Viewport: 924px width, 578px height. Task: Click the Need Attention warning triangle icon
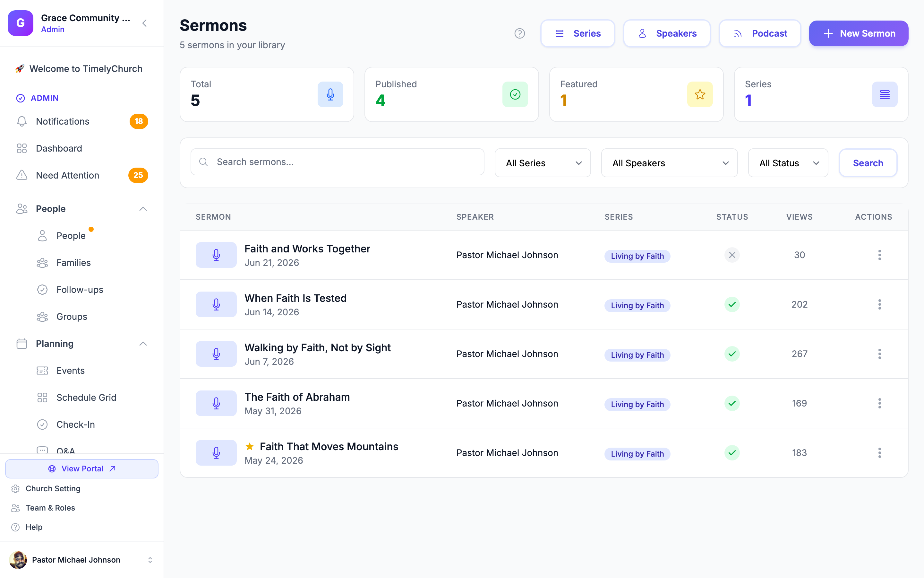coord(22,175)
